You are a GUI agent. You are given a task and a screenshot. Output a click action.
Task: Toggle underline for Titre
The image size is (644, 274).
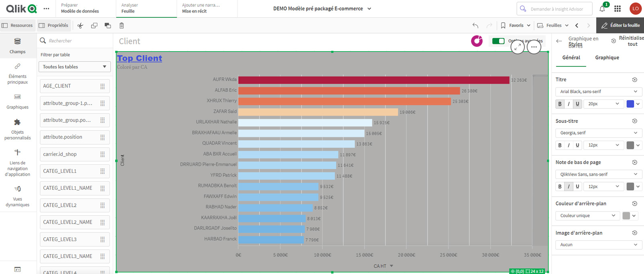[578, 104]
